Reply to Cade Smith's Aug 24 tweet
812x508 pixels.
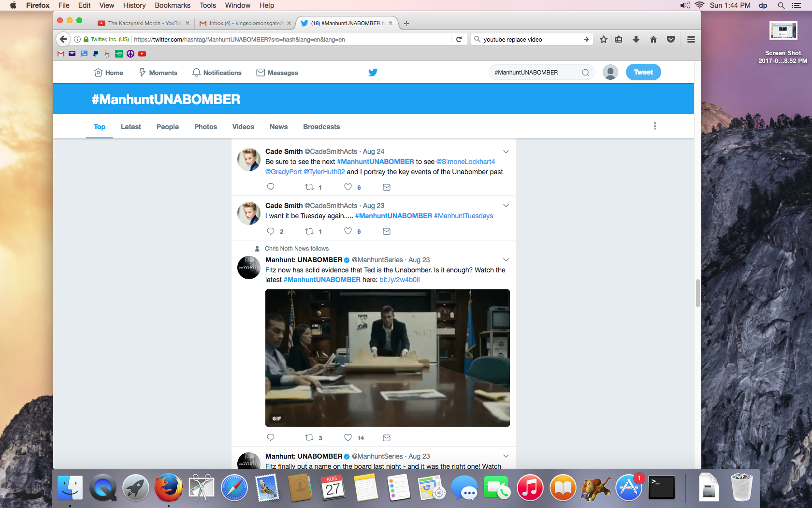coord(271,187)
